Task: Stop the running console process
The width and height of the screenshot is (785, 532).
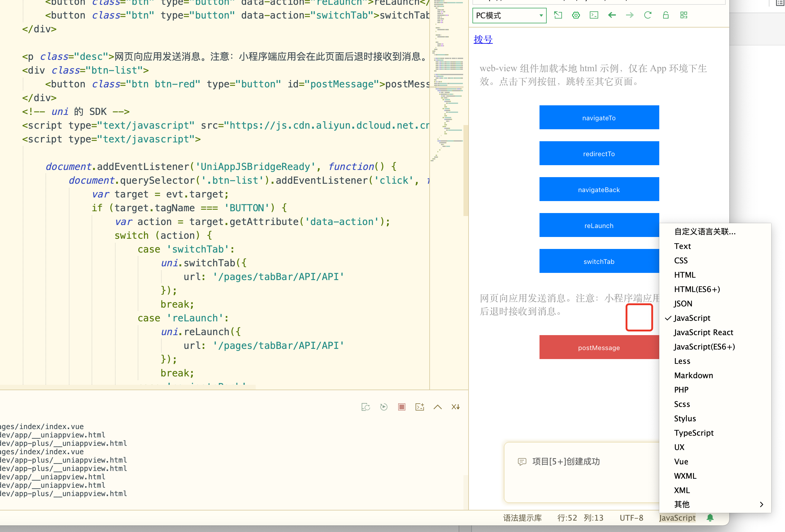Action: pos(401,407)
